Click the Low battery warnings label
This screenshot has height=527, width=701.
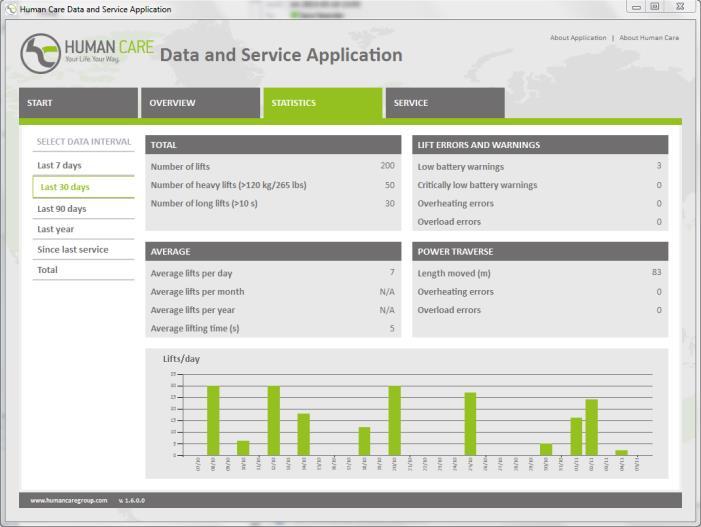click(x=460, y=167)
